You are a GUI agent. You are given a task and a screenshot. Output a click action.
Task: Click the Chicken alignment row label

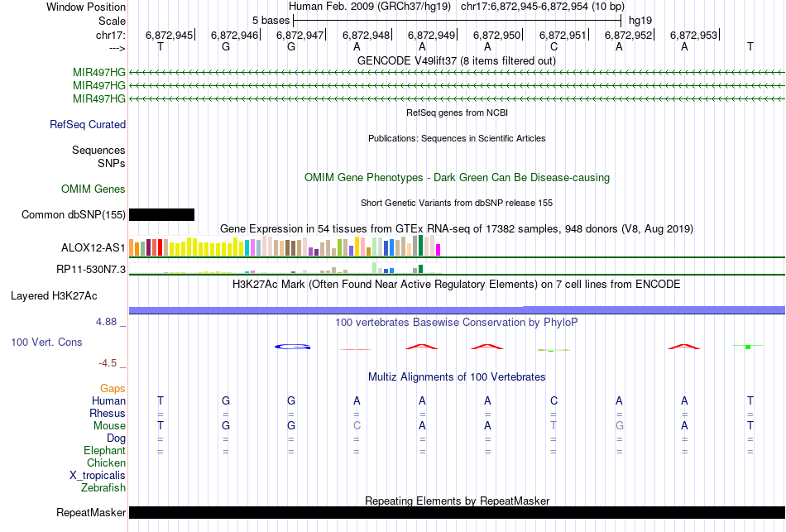click(x=106, y=463)
